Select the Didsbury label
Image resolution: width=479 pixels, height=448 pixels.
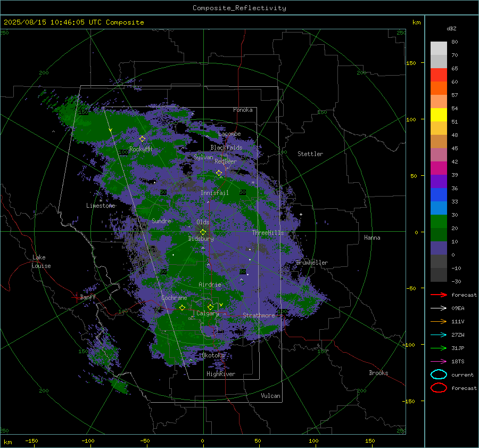[201, 239]
